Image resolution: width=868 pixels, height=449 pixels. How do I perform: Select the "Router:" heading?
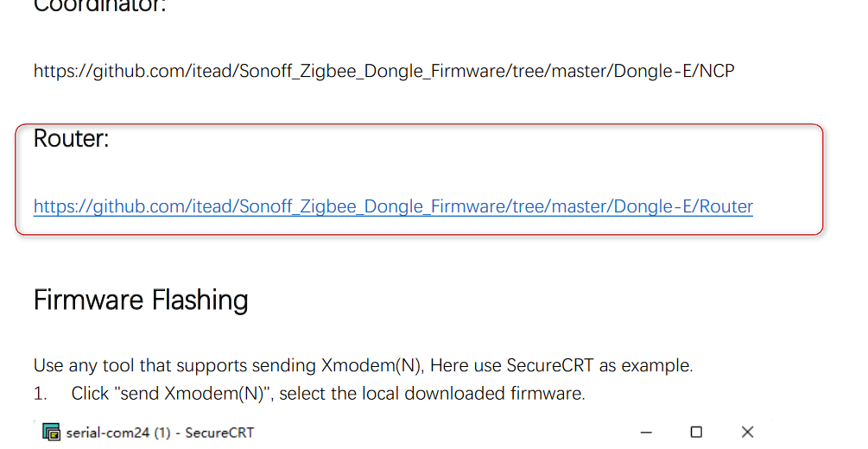coord(71,138)
